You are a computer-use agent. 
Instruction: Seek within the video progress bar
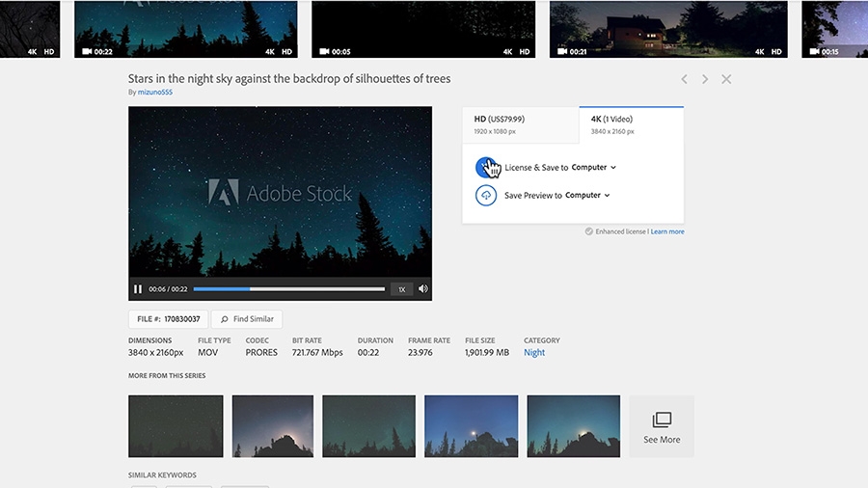click(x=289, y=288)
